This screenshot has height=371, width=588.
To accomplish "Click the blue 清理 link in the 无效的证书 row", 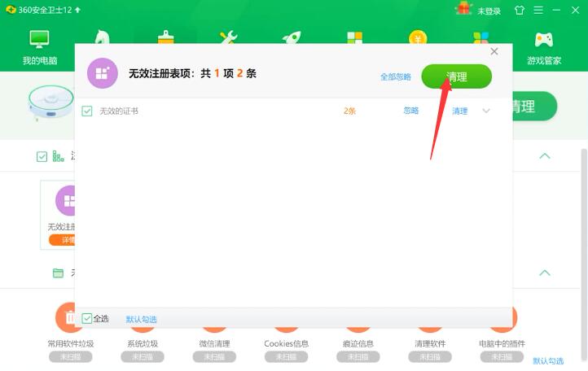I will 460,111.
